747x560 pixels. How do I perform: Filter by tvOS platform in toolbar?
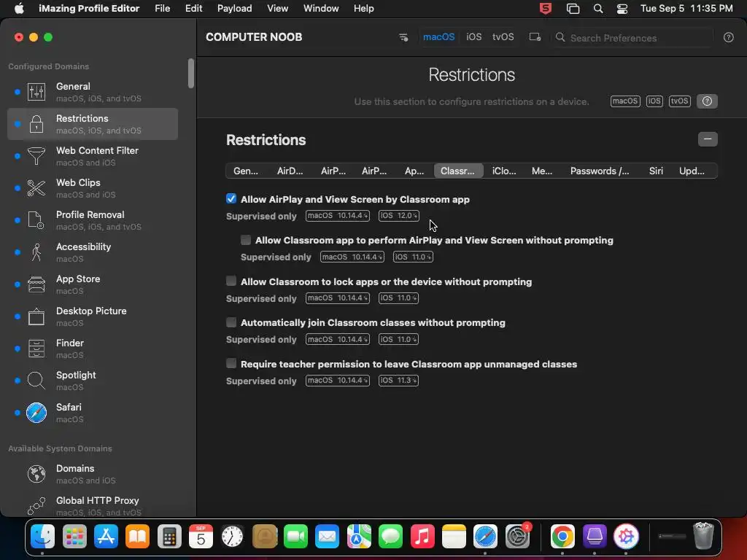point(503,37)
